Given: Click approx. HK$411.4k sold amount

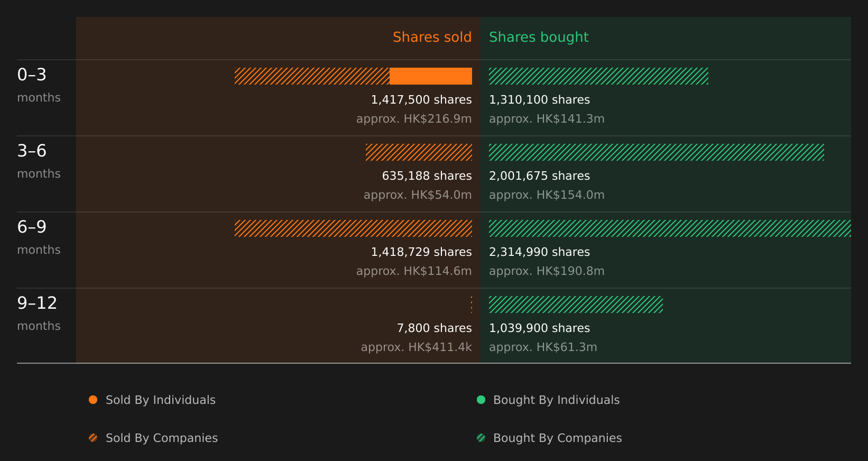Looking at the screenshot, I should pyautogui.click(x=417, y=347).
